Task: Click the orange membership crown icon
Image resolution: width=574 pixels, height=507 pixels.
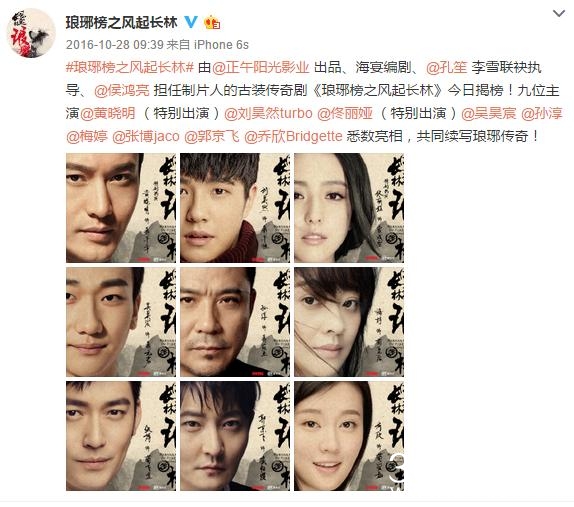Action: (212, 22)
